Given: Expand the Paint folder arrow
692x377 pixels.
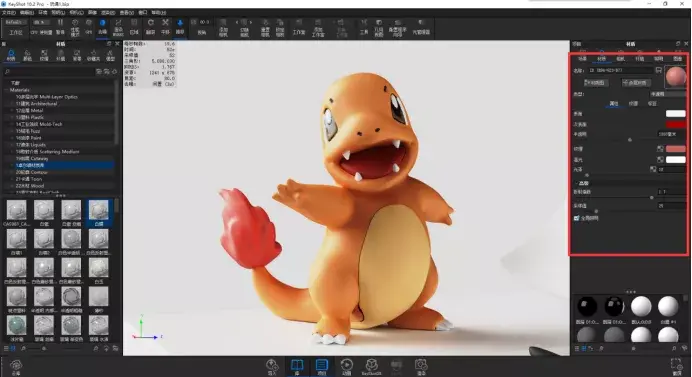Looking at the screenshot, I should tap(12, 138).
